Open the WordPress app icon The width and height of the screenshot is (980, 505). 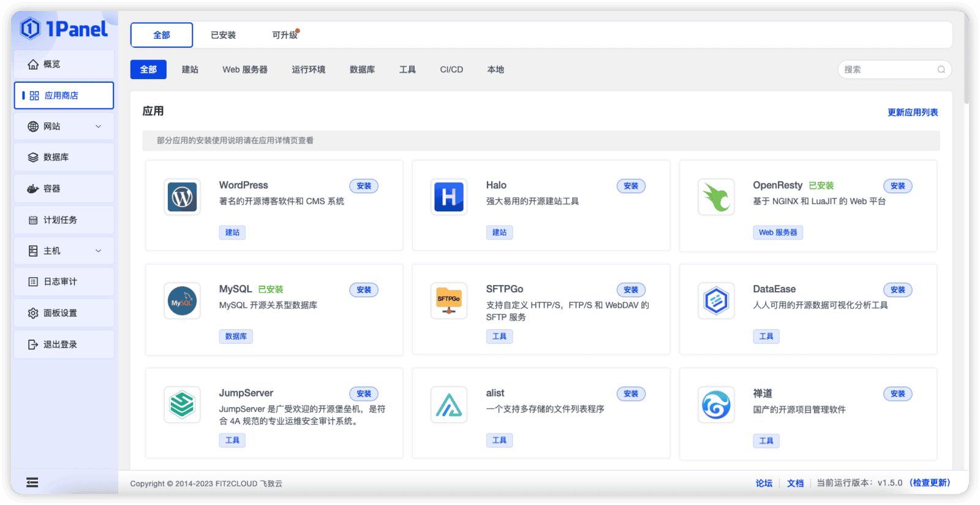click(183, 197)
